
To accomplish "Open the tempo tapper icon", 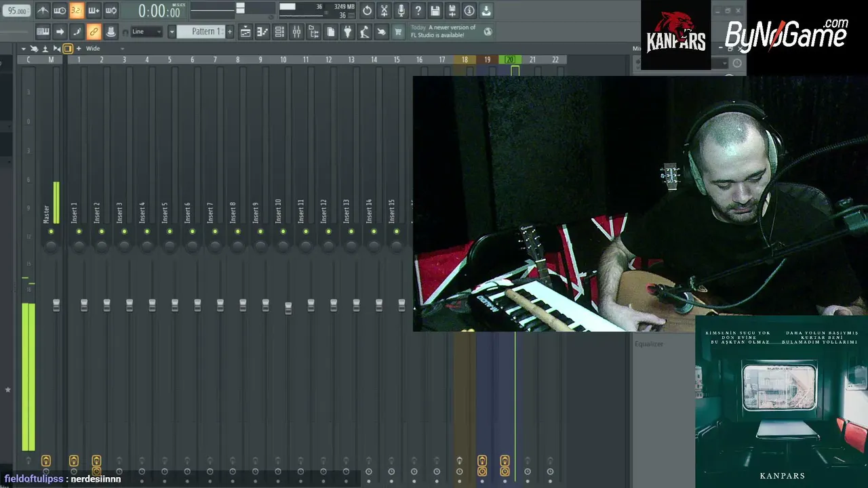I will [x=364, y=32].
